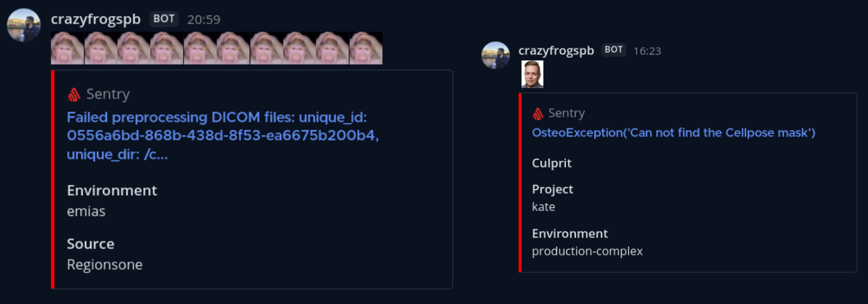
Task: Click the Sentry author name in DICOM embed
Action: coord(108,94)
